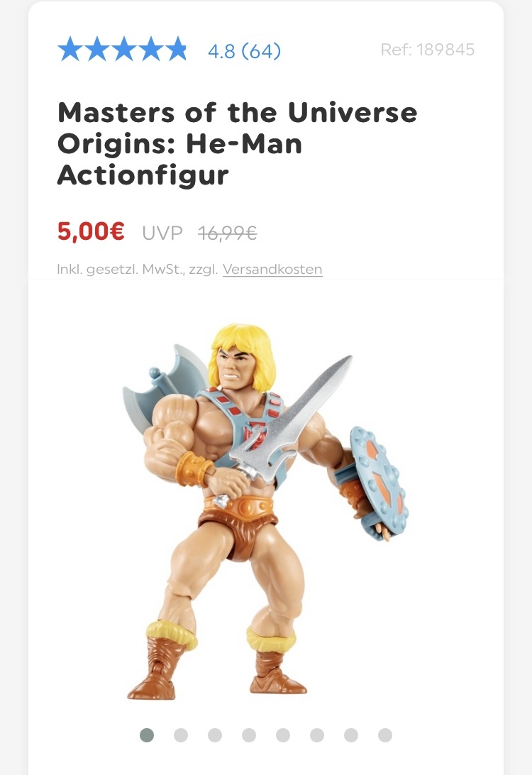Image resolution: width=532 pixels, height=775 pixels.
Task: Open the Versandkosten link
Action: pyautogui.click(x=272, y=270)
